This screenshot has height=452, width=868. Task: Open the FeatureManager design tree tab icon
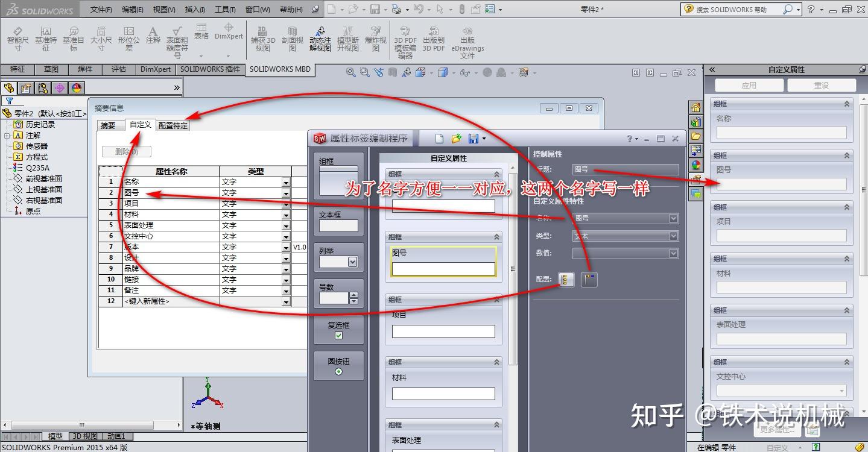[8, 88]
